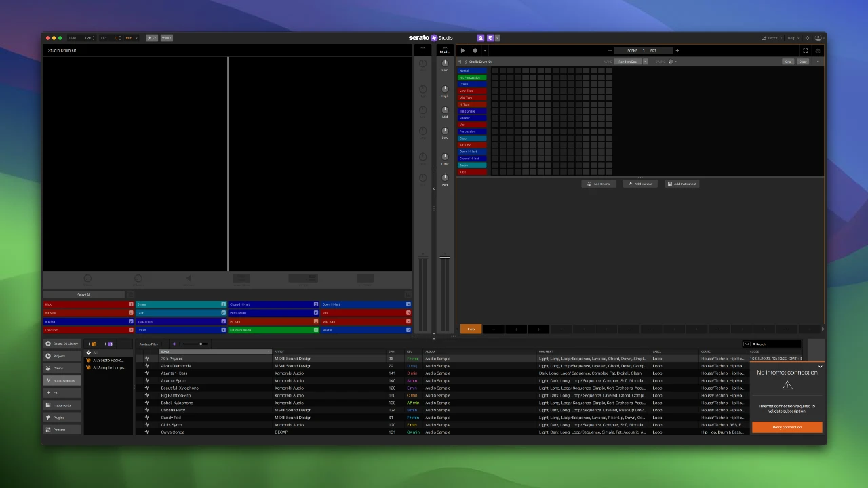Toggle the MIX button in the top toolbar
The height and width of the screenshot is (488, 868).
[167, 38]
